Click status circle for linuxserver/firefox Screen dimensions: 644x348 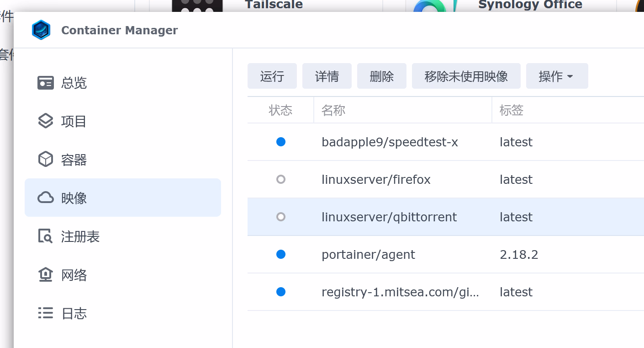pos(281,179)
